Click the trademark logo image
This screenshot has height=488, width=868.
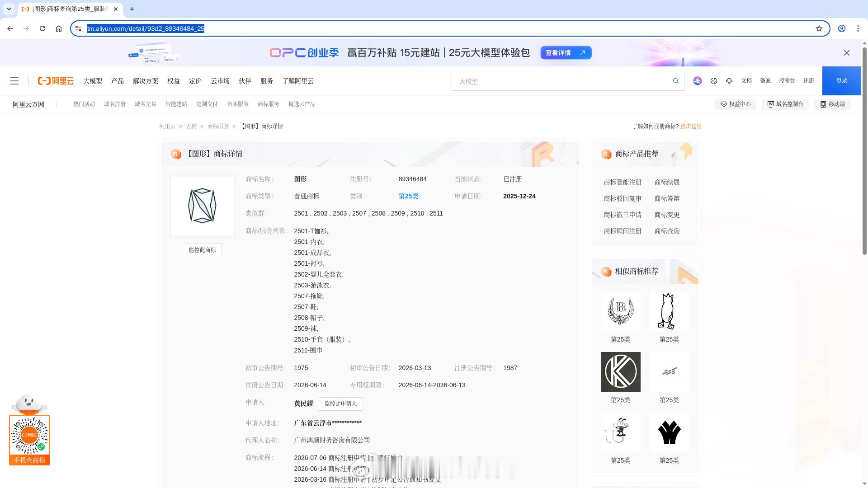coord(202,206)
